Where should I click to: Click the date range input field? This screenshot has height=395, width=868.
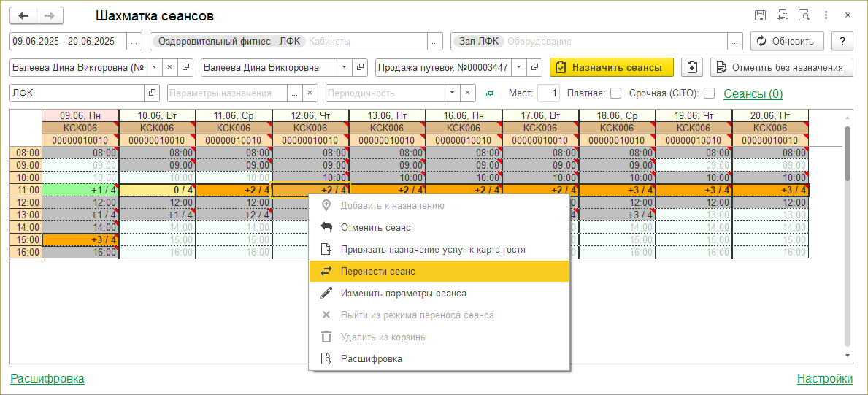click(x=67, y=42)
